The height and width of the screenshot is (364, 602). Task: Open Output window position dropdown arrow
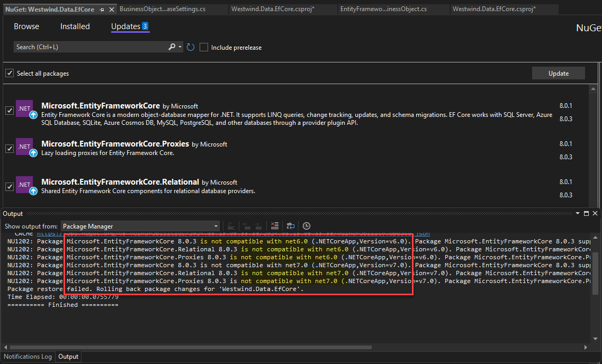tap(578, 214)
